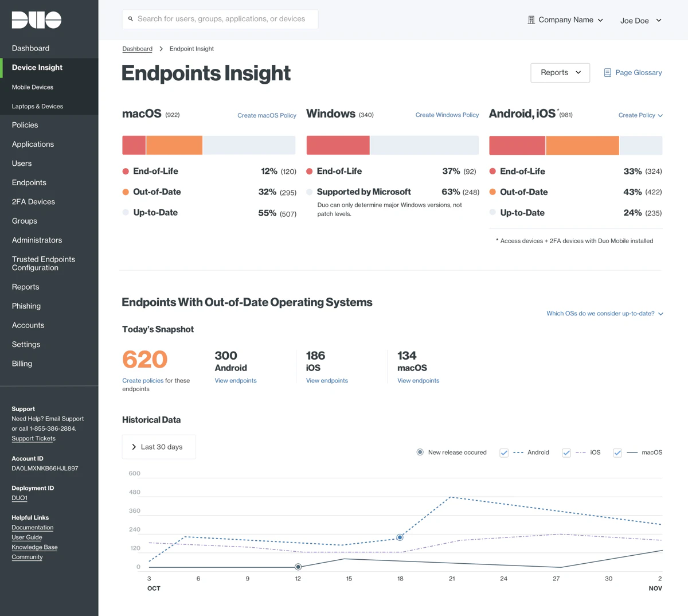Open Laptops & Devices submenu item
This screenshot has height=616, width=688.
pos(37,106)
